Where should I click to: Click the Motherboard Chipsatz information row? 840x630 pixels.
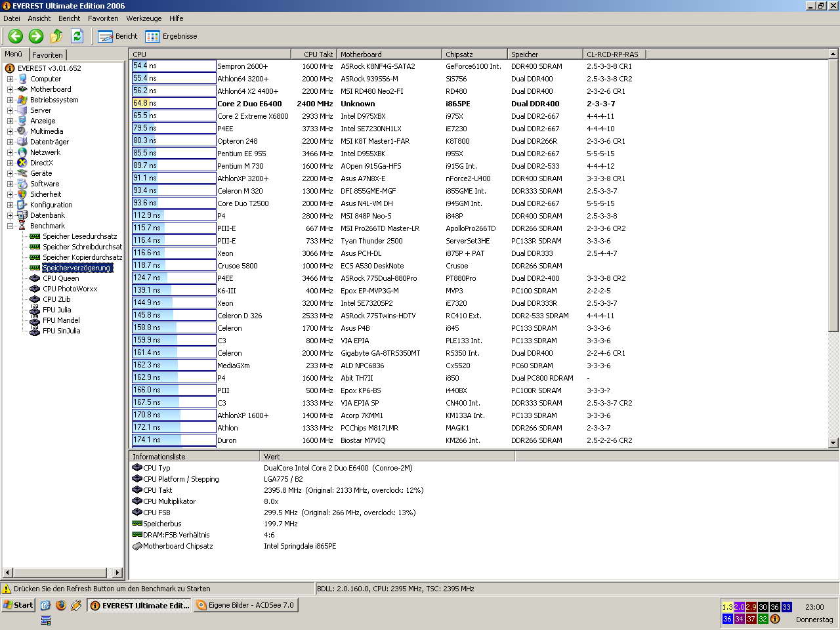[x=234, y=546]
